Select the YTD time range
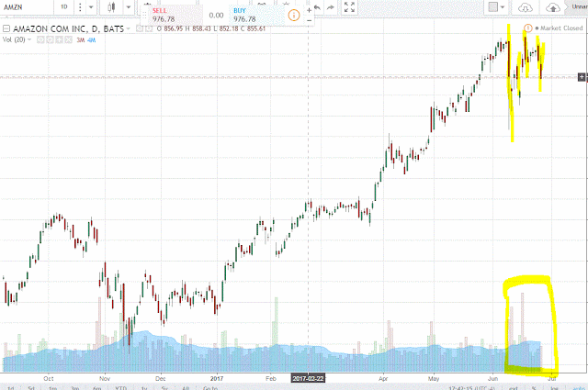The height and width of the screenshot is (390, 588). (x=120, y=387)
